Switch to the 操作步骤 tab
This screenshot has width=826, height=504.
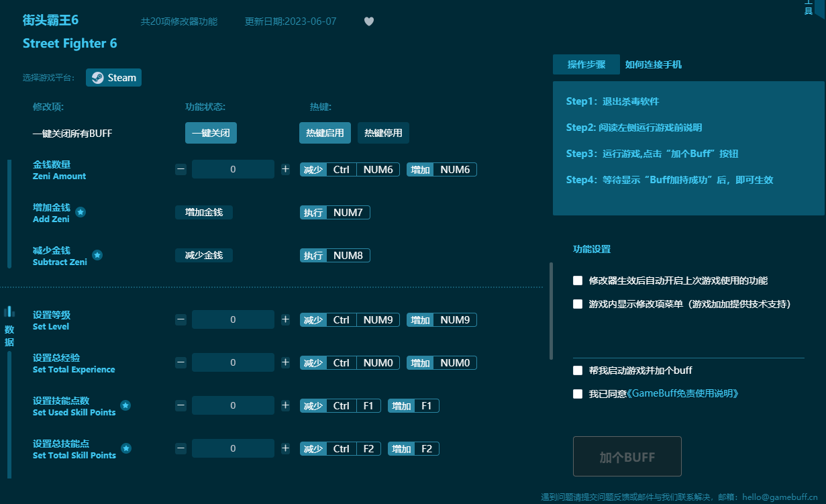tap(586, 64)
